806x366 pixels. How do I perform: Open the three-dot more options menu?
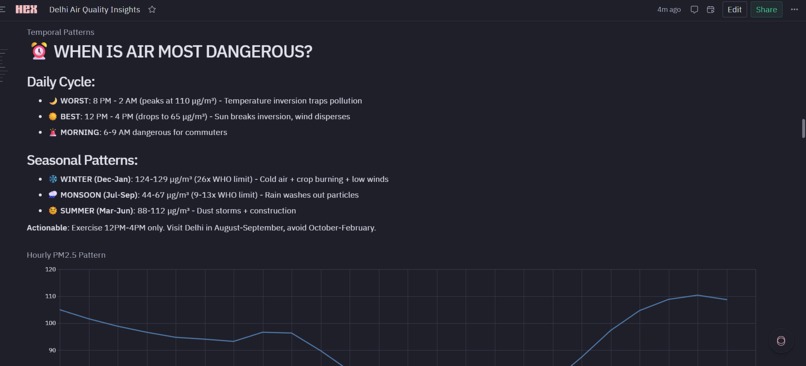point(794,9)
